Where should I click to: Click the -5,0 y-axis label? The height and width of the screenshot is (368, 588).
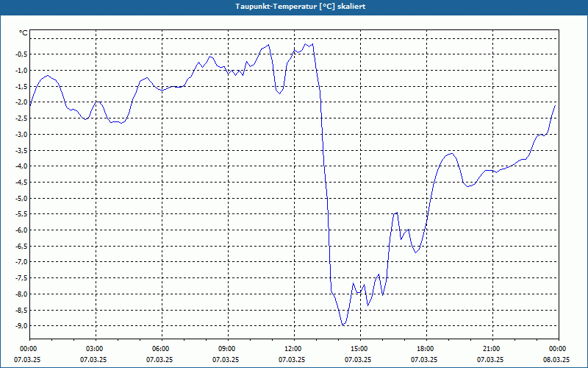pos(21,198)
